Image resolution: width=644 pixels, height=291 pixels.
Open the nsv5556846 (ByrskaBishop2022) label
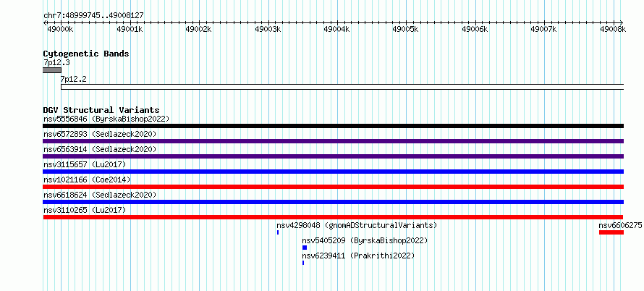(106, 119)
